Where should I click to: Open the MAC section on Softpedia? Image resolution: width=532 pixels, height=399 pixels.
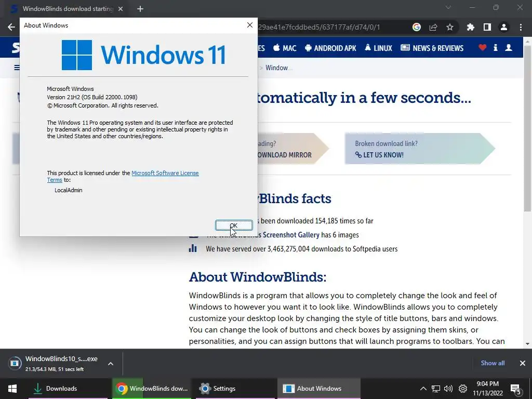click(285, 48)
